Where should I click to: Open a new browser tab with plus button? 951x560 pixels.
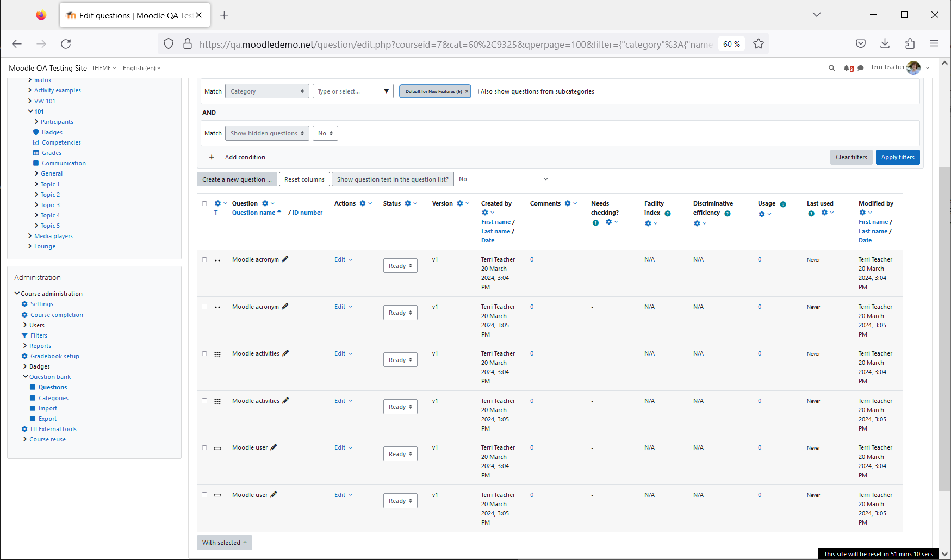tap(224, 15)
